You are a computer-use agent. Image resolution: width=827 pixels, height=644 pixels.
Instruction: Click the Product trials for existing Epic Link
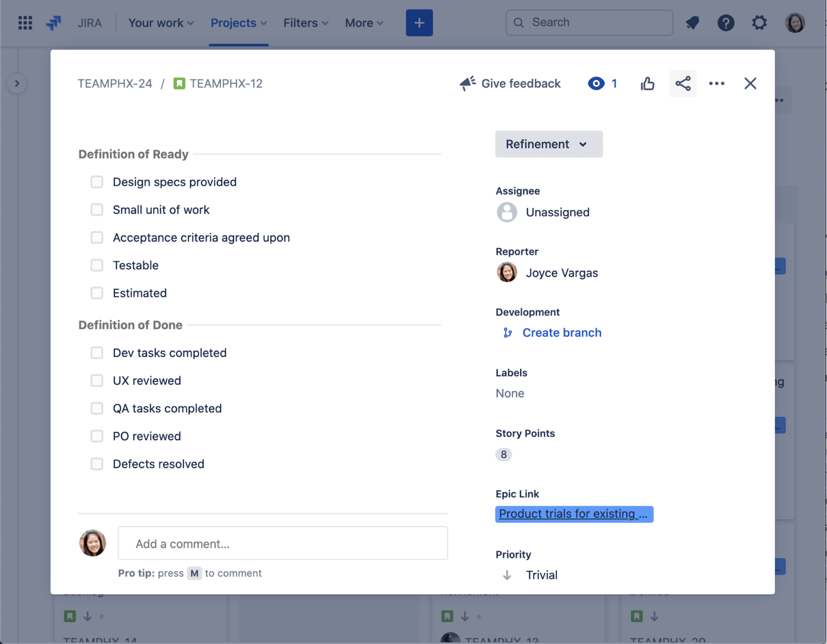(573, 513)
